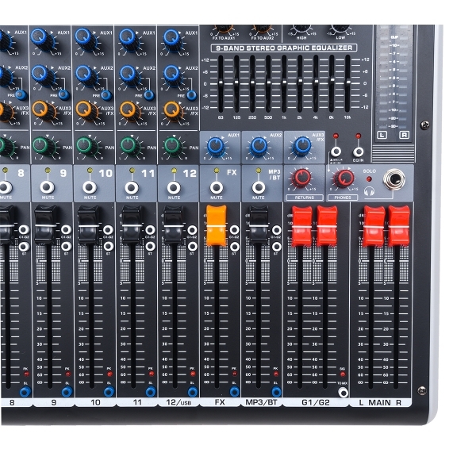Click channel 10 orange AUX3/FX knob

pos(85,110)
